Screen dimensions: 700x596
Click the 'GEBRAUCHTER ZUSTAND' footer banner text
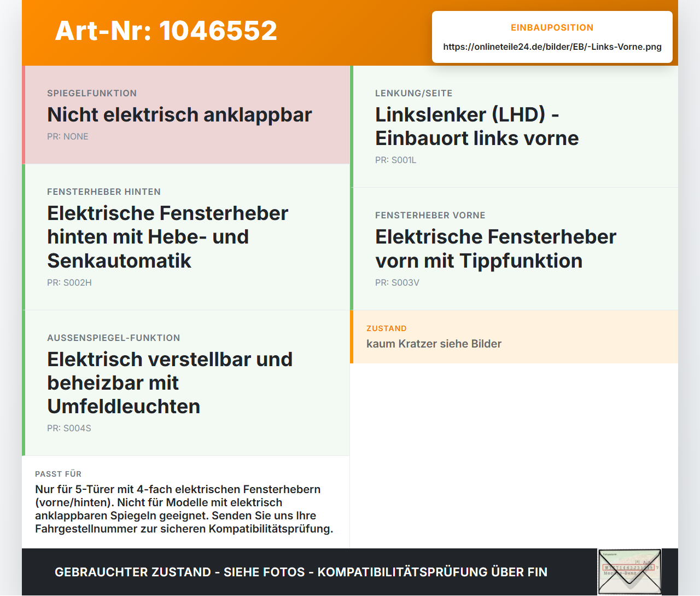click(301, 572)
